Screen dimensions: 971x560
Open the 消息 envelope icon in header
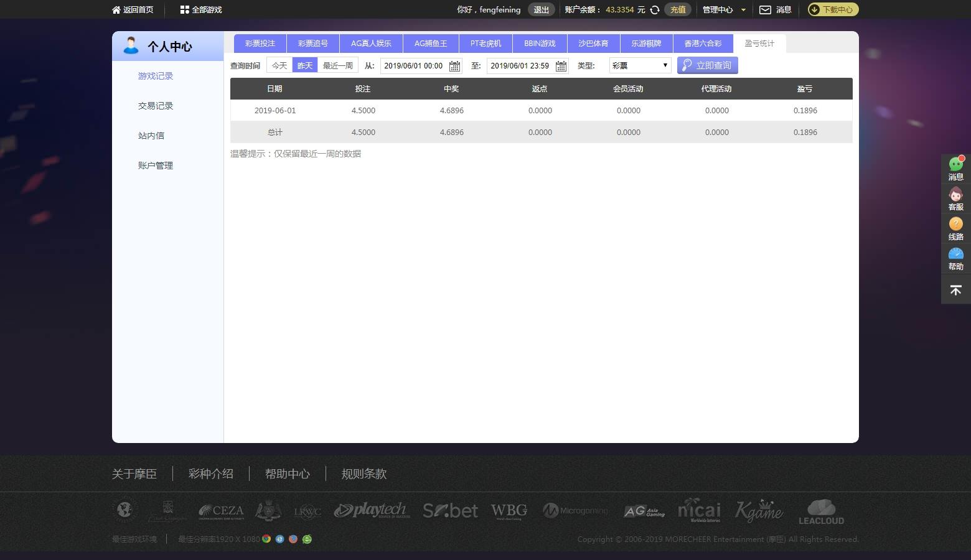pos(765,9)
